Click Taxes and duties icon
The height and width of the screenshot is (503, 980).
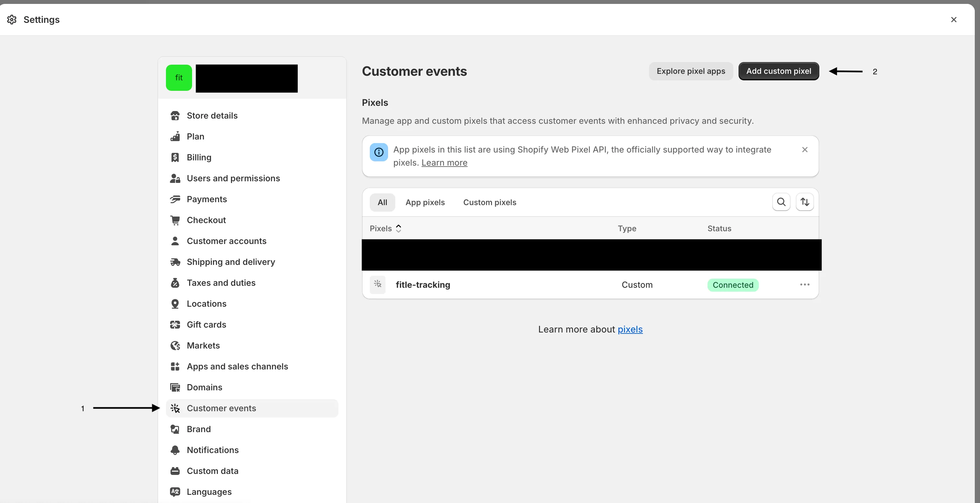click(x=175, y=283)
